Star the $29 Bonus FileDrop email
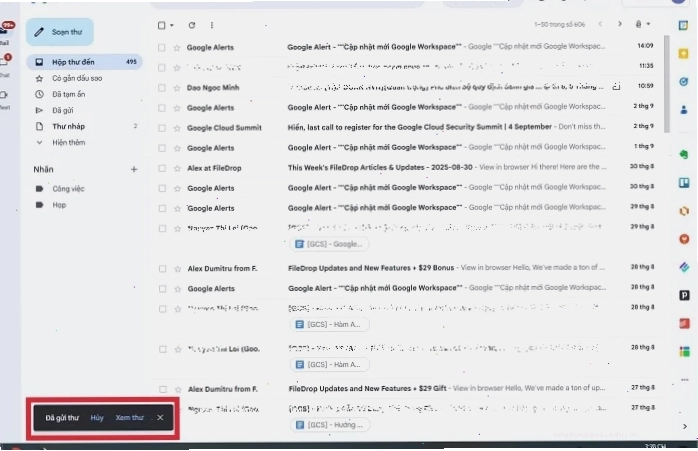 (x=178, y=269)
